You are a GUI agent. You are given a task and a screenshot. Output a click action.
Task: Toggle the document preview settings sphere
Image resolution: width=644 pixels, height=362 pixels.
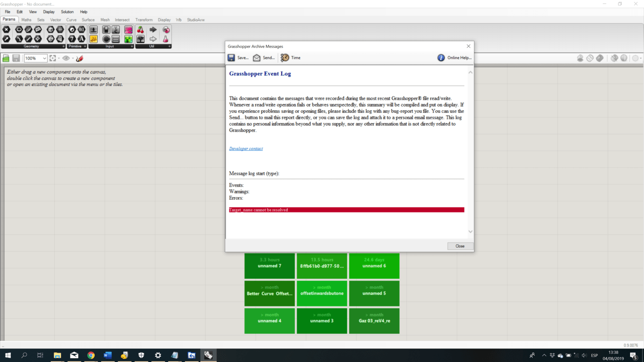click(x=624, y=58)
